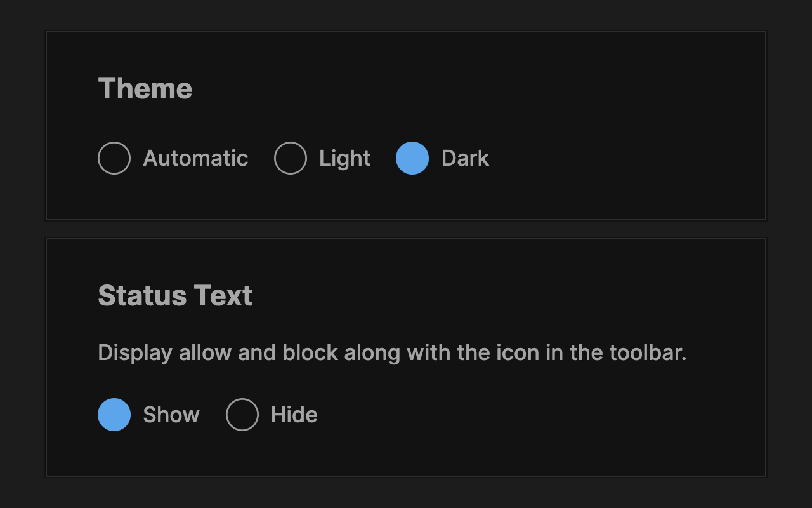Click the 'Hide' label text
Image resolution: width=812 pixels, height=508 pixels.
pyautogui.click(x=294, y=415)
